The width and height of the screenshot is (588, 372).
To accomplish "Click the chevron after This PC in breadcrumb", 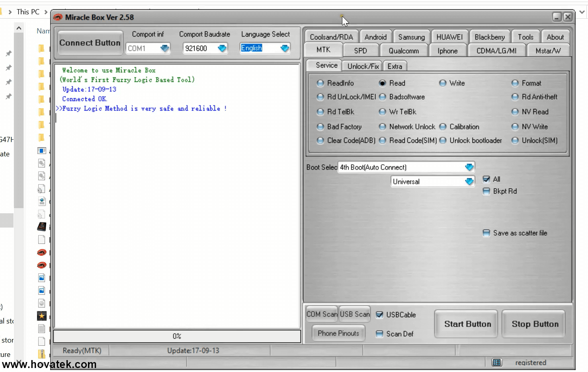I will click(x=46, y=12).
